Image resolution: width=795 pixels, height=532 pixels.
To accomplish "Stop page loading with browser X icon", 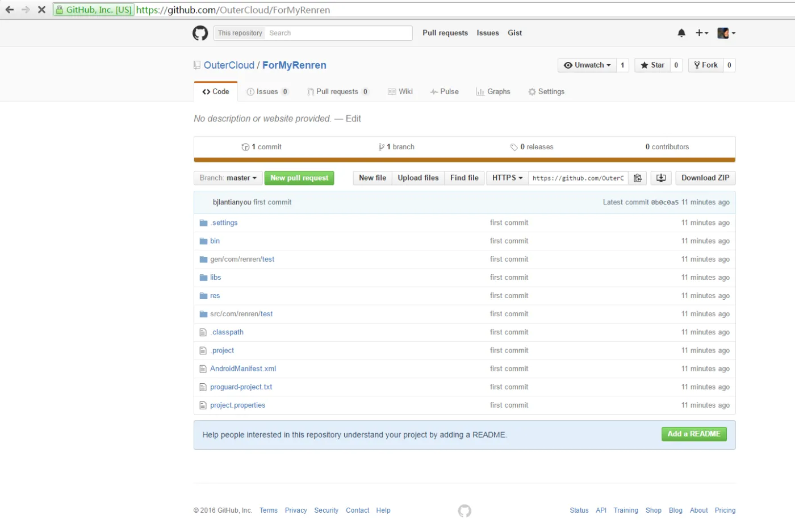I will coord(41,10).
